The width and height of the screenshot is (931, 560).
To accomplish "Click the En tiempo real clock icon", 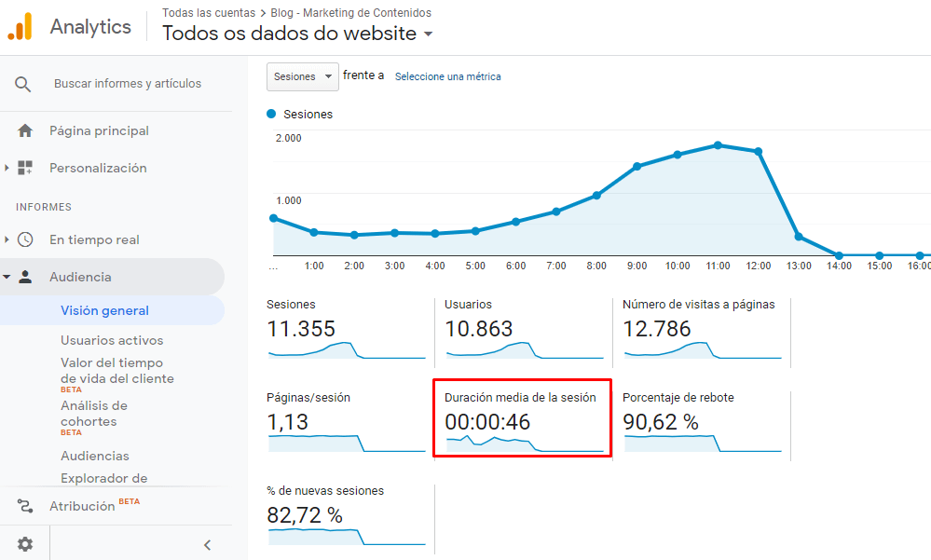I will pos(25,239).
